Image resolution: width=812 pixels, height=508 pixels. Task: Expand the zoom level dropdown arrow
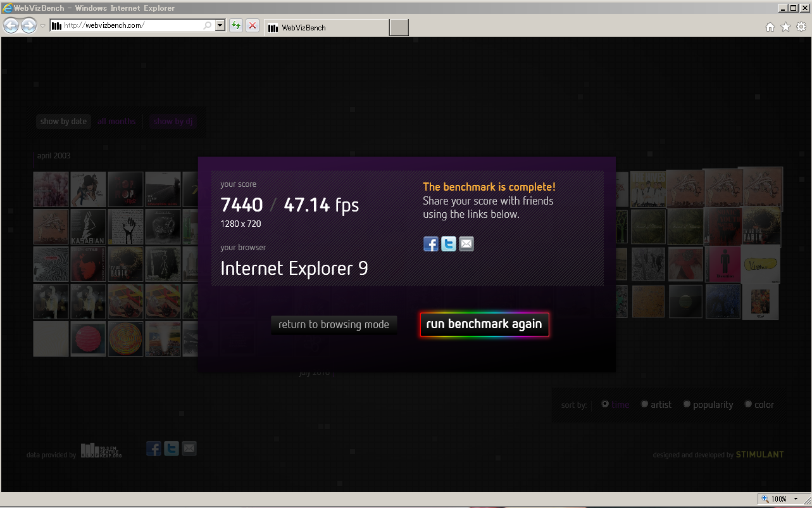pyautogui.click(x=796, y=499)
